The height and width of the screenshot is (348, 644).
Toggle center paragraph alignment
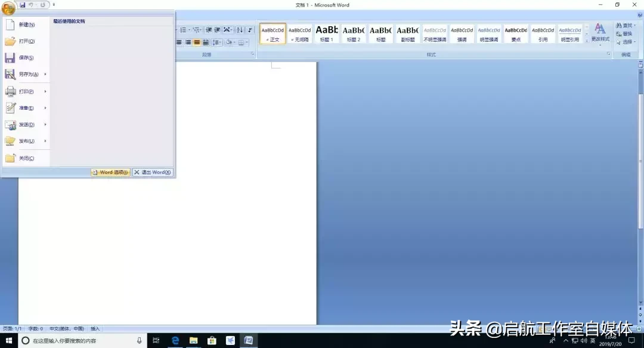(179, 42)
